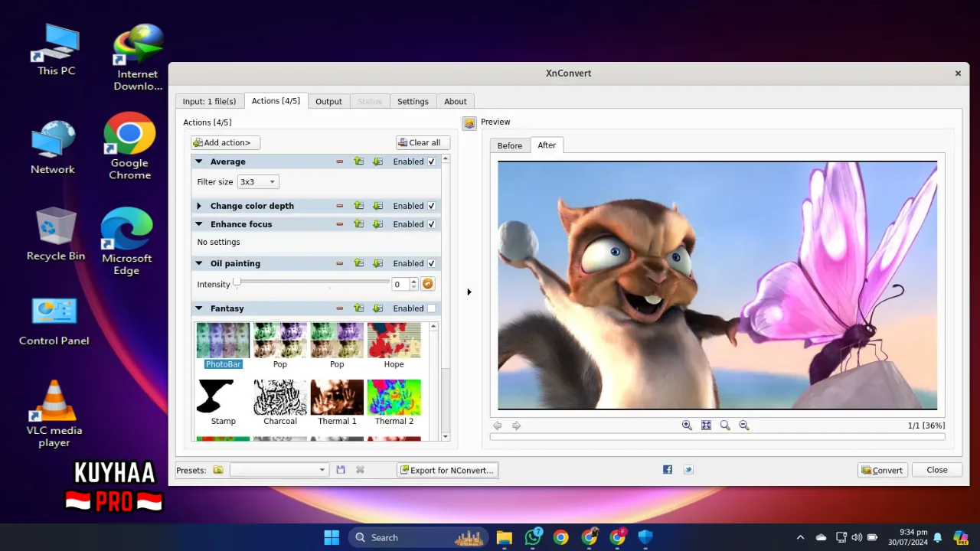The image size is (980, 551).
Task: Move Oil painting action down
Action: (377, 263)
